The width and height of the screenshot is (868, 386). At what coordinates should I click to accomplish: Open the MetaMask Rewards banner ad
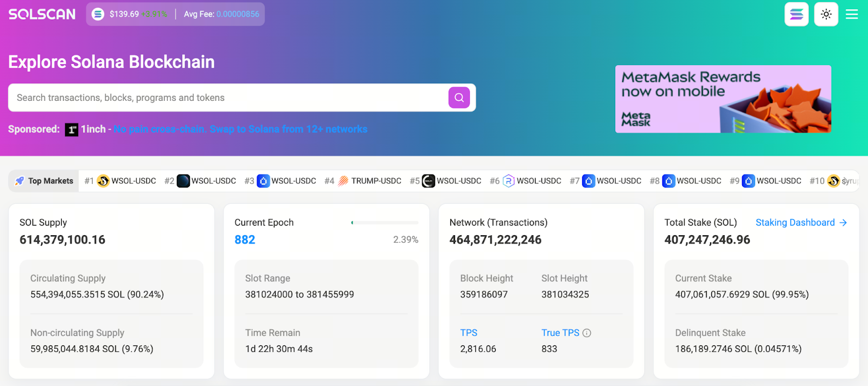(x=723, y=99)
